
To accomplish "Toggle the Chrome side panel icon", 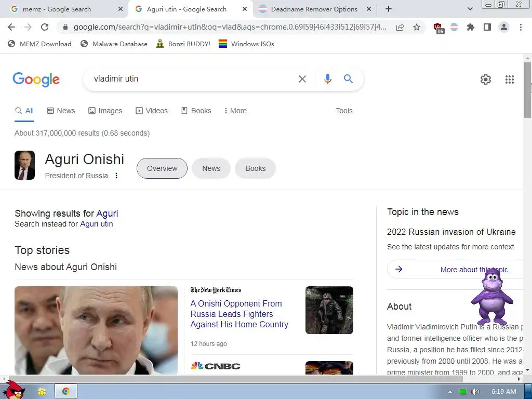I will [x=487, y=27].
